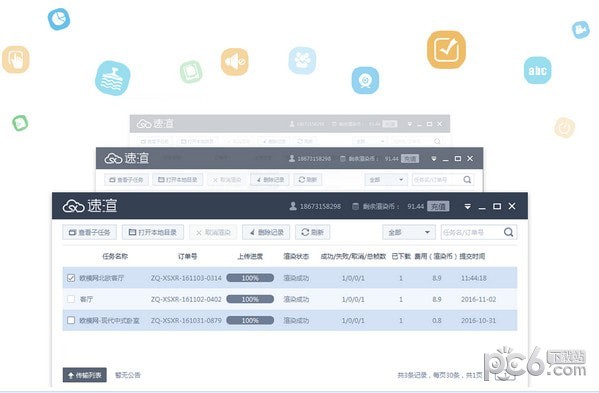Open the title bar menu triangle in front window

467,207
